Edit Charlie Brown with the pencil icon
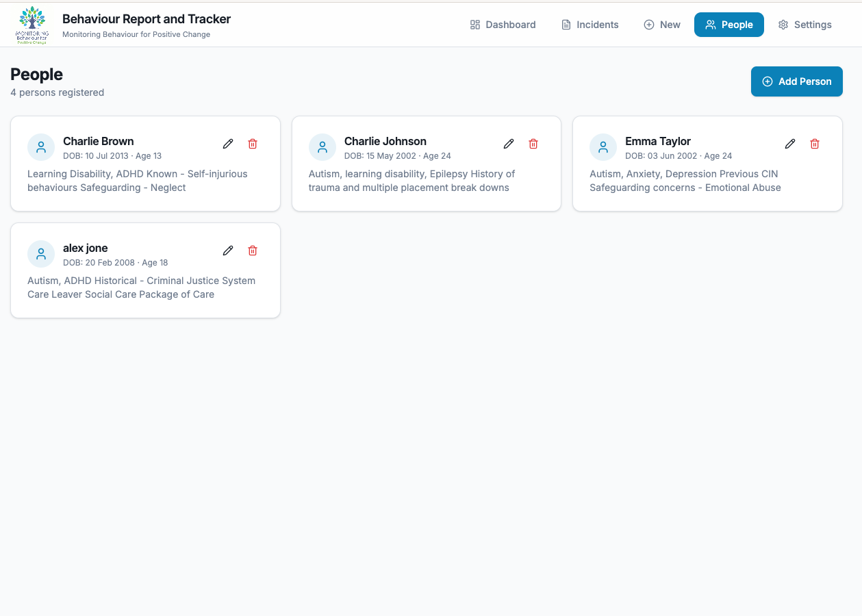Image resolution: width=862 pixels, height=616 pixels. pos(228,144)
